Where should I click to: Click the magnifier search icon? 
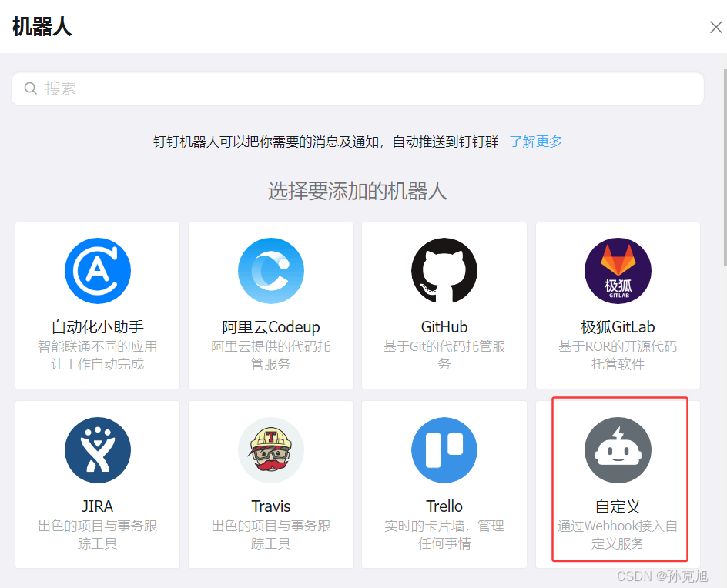pos(31,89)
